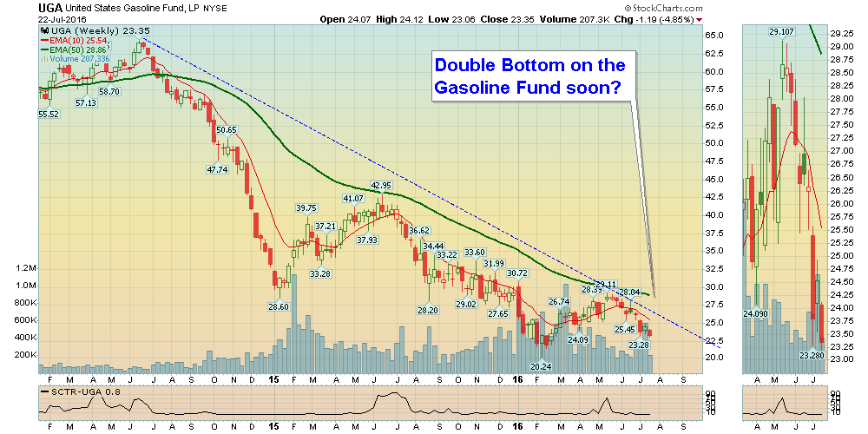
Task: Click the UGA ticker symbol in the title
Action: pyautogui.click(x=49, y=8)
